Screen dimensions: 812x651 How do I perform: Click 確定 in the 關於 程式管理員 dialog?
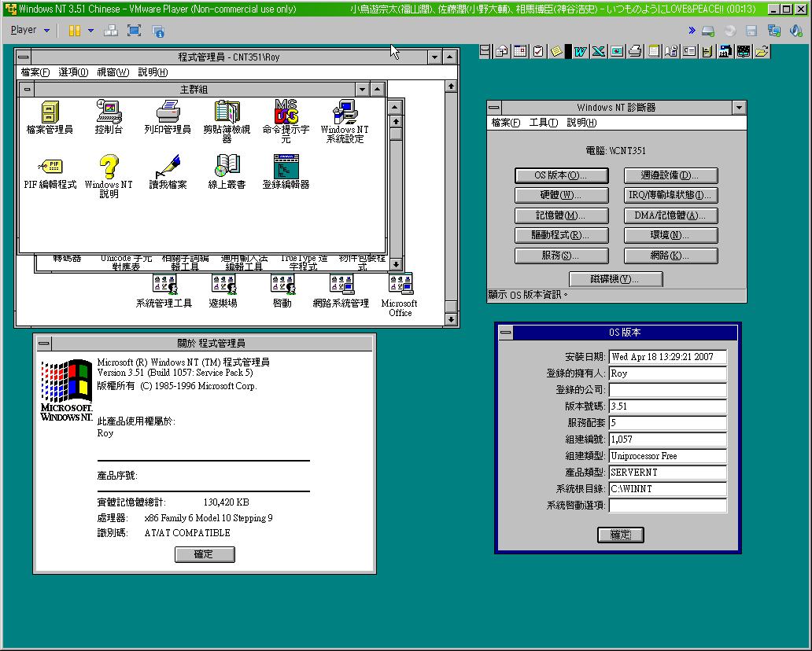click(205, 554)
